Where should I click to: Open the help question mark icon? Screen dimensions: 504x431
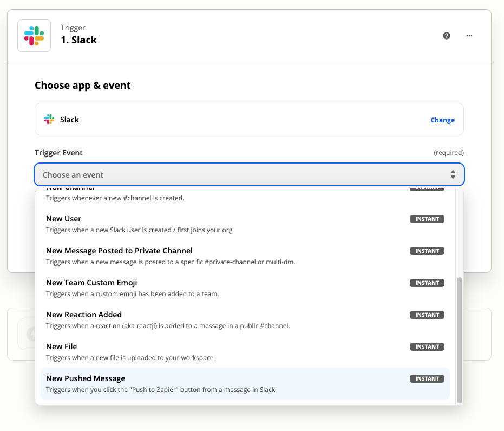click(447, 36)
